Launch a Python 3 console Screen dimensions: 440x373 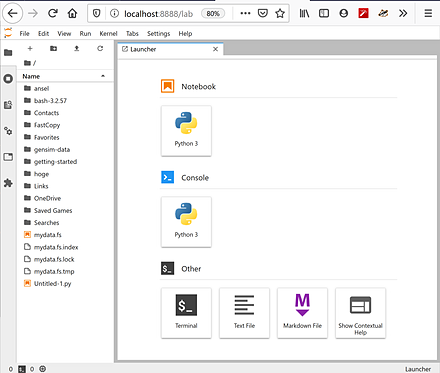click(186, 222)
